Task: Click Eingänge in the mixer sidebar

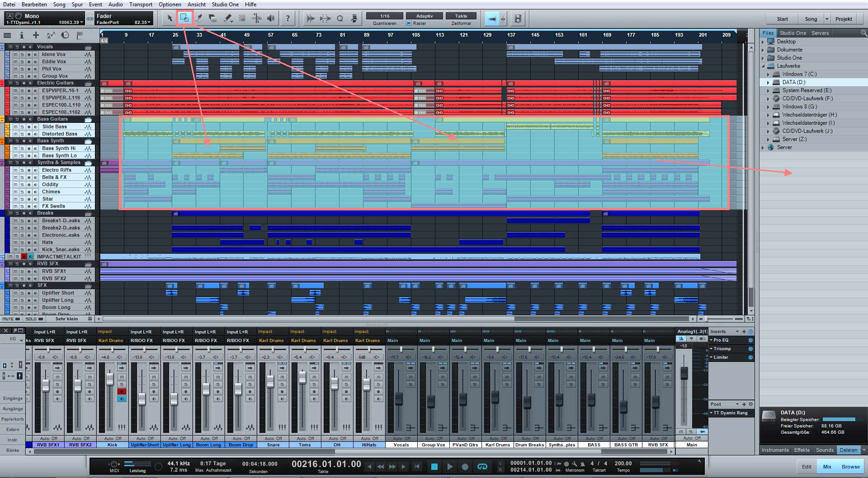Action: [x=13, y=398]
